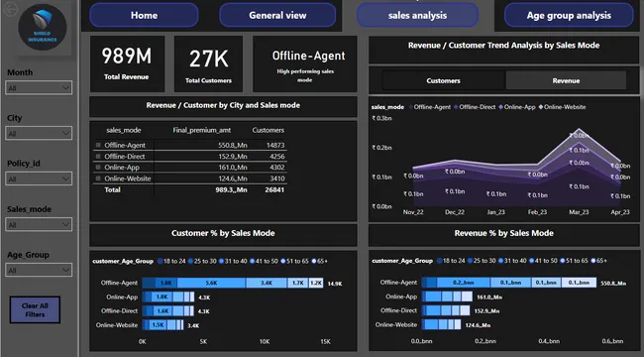Image resolution: width=644 pixels, height=357 pixels.
Task: Click the 1.7K segment of Offline-Agent customer bar
Action: click(x=298, y=283)
